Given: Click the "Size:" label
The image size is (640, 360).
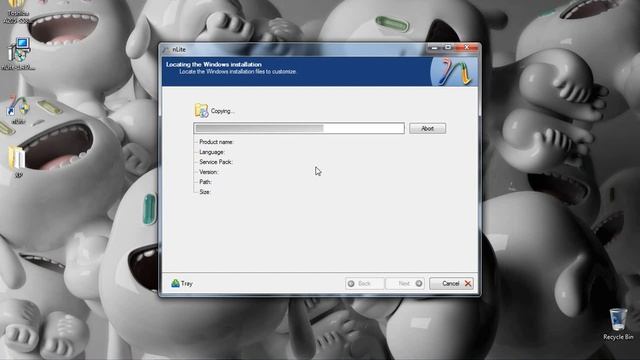Looking at the screenshot, I should point(205,192).
